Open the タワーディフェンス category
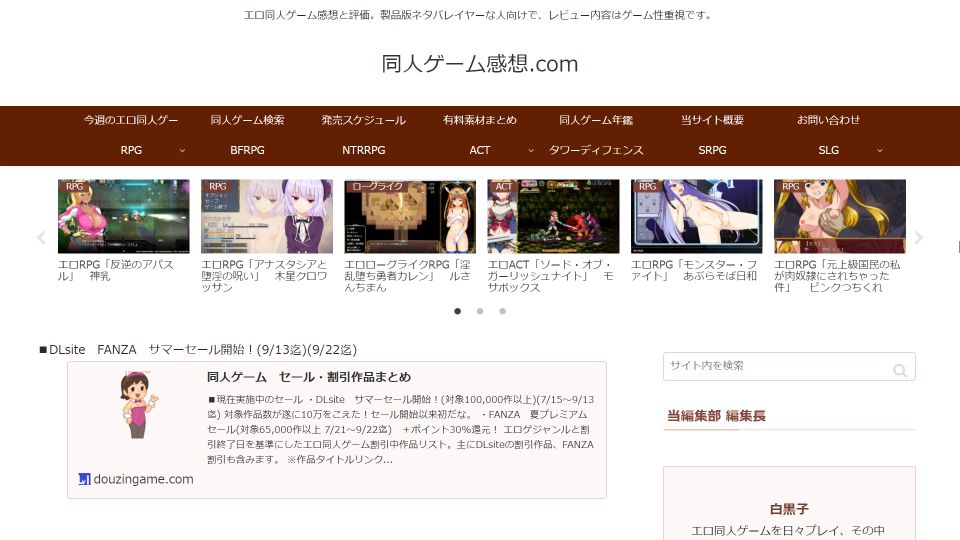960x540 pixels. tap(596, 150)
